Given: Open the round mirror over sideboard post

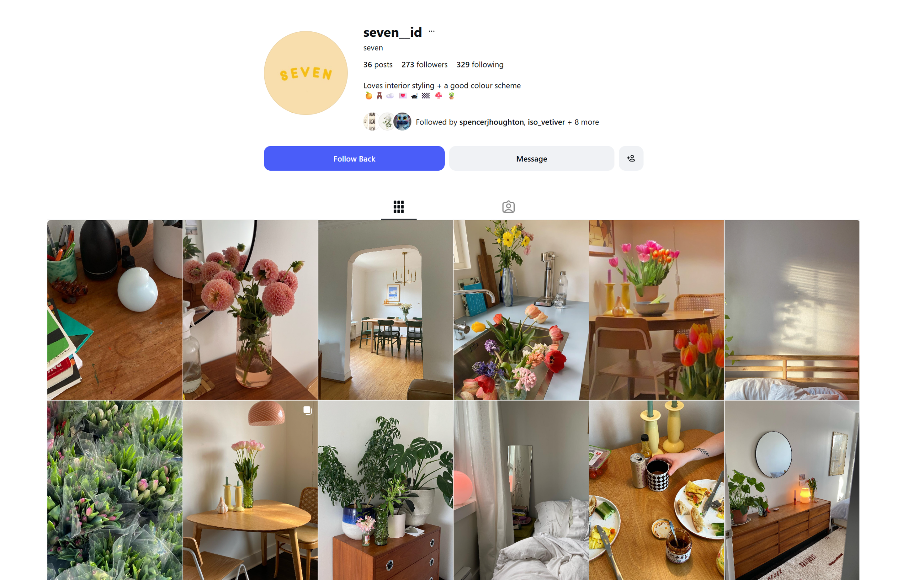Looking at the screenshot, I should point(792,490).
